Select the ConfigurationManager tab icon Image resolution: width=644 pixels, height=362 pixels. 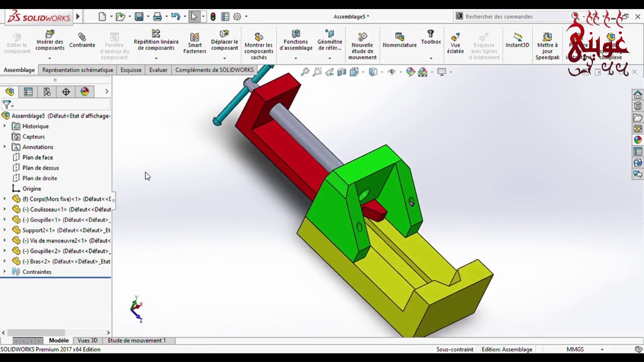[x=47, y=92]
